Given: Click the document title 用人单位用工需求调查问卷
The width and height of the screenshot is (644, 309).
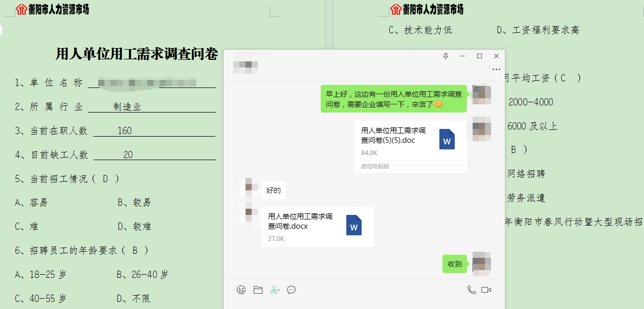Looking at the screenshot, I should point(137,54).
